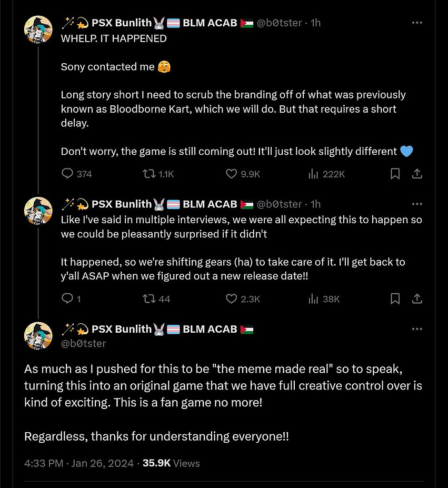Repost the first tweet with 1.1K reposts
The height and width of the screenshot is (488, 448).
[x=150, y=174]
